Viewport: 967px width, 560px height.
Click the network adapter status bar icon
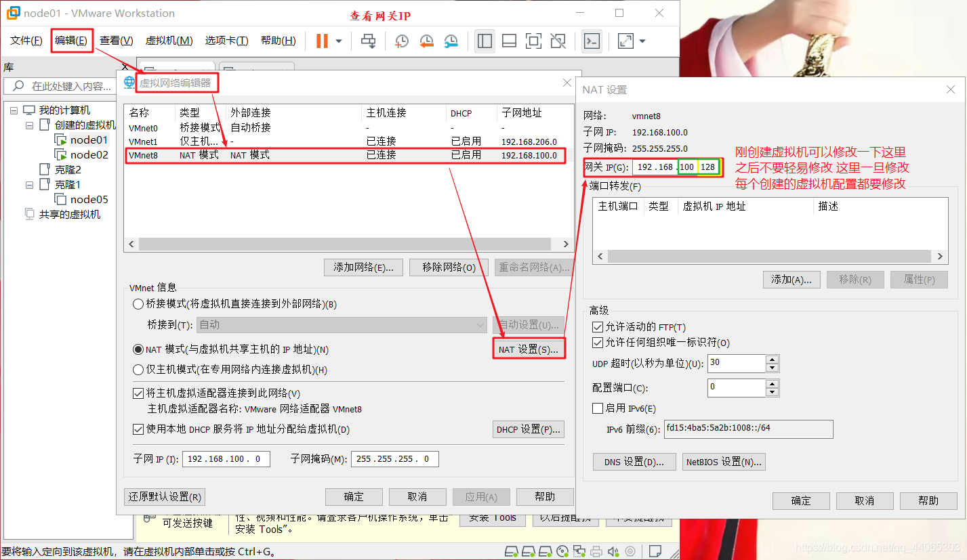(579, 551)
